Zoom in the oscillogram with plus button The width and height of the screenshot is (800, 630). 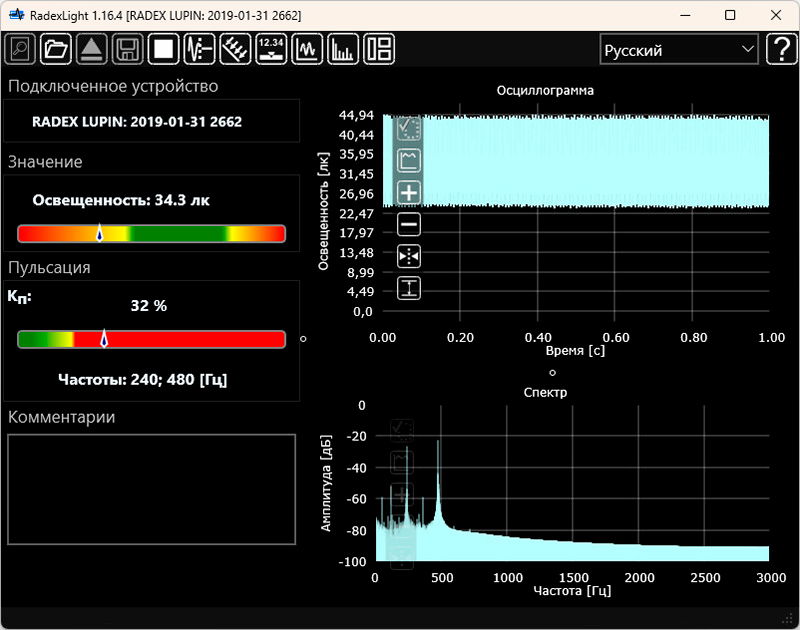(x=409, y=192)
